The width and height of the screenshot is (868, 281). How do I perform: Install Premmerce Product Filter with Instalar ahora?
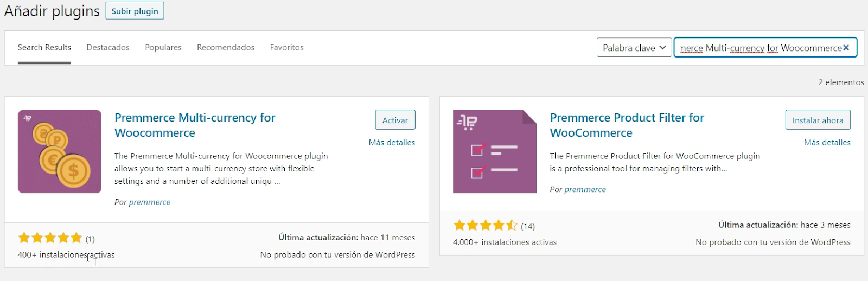click(818, 120)
